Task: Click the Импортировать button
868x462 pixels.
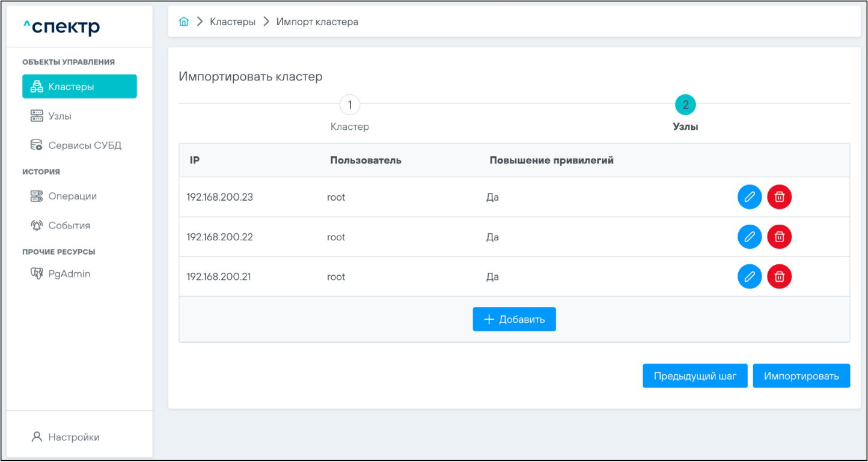Action: coord(801,376)
